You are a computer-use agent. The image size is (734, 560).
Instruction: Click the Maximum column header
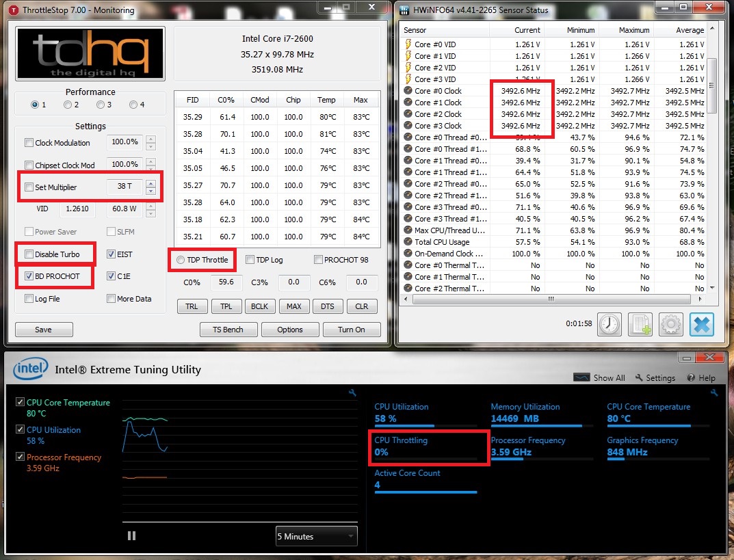pyautogui.click(x=627, y=30)
